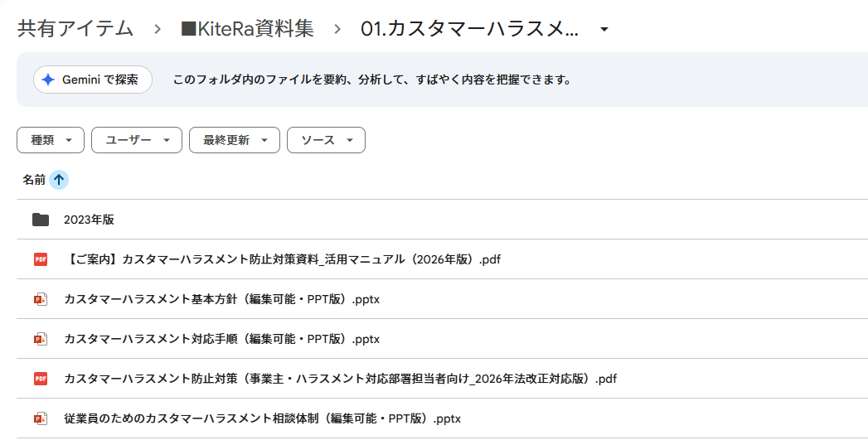The width and height of the screenshot is (868, 440).
Task: Open the ユーザー filter dropdown
Action: pos(136,140)
